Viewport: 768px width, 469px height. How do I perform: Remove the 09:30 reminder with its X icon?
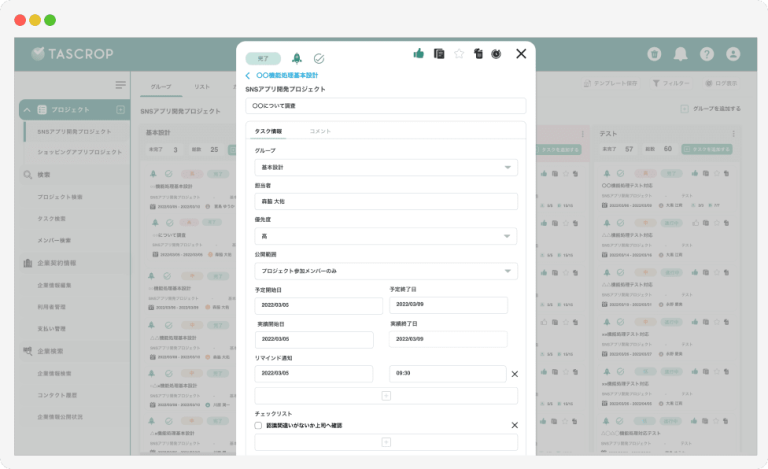515,374
